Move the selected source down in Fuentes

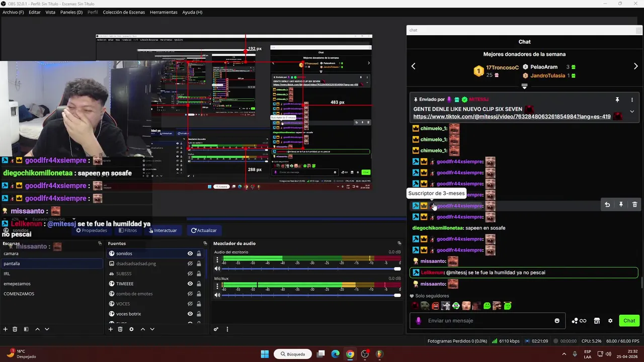(152, 329)
